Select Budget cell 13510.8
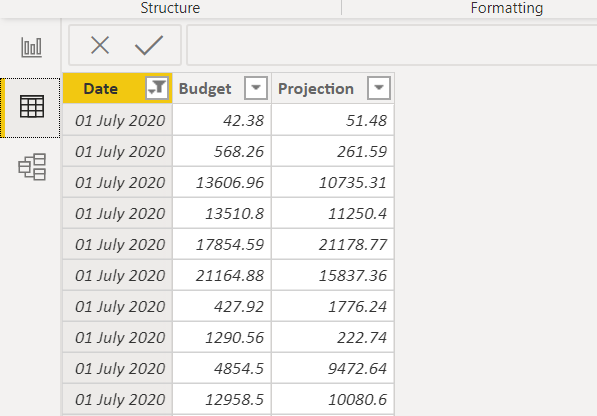Screen dimensions: 597x416 coord(222,214)
